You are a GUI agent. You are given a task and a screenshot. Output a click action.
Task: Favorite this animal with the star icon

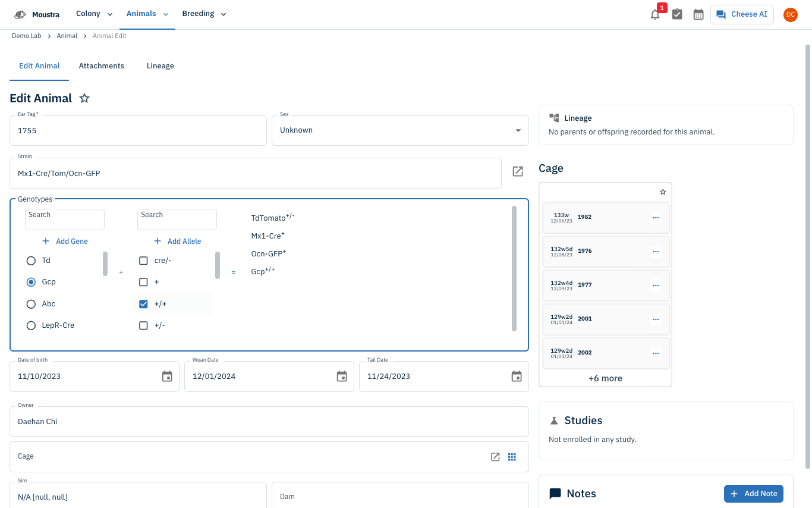(x=84, y=98)
